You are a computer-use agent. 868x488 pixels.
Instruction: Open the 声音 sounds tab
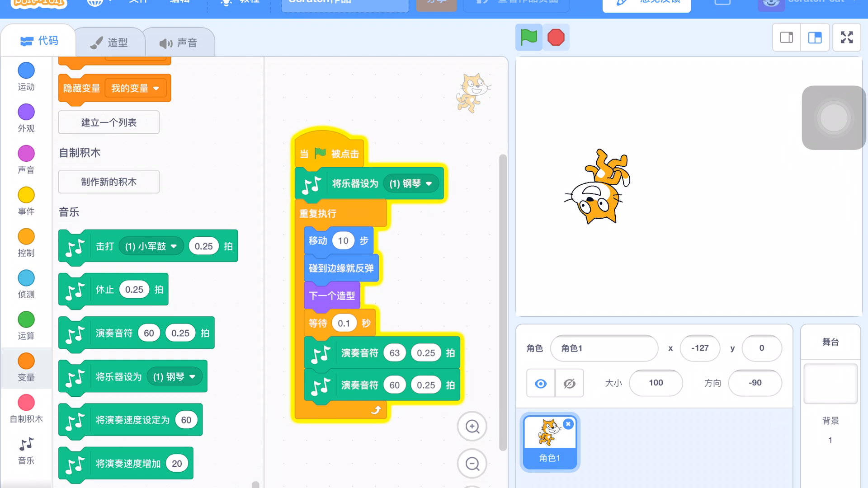[179, 42]
